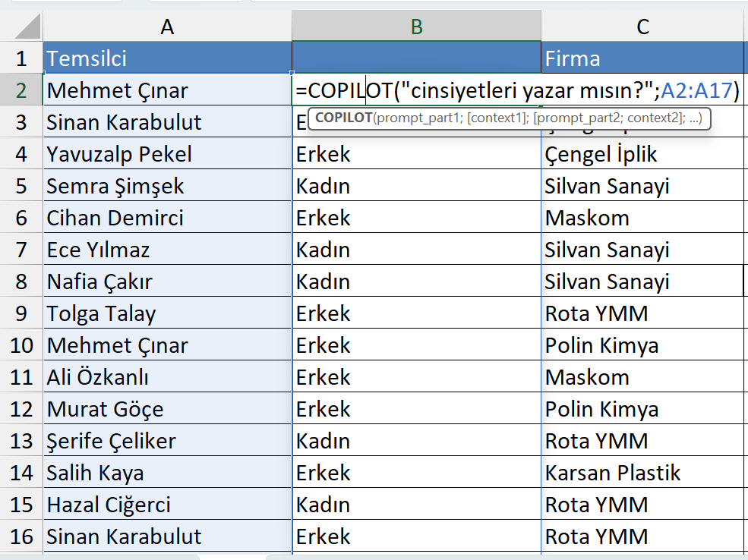
Task: Select the row 9 header
Action: click(21, 313)
